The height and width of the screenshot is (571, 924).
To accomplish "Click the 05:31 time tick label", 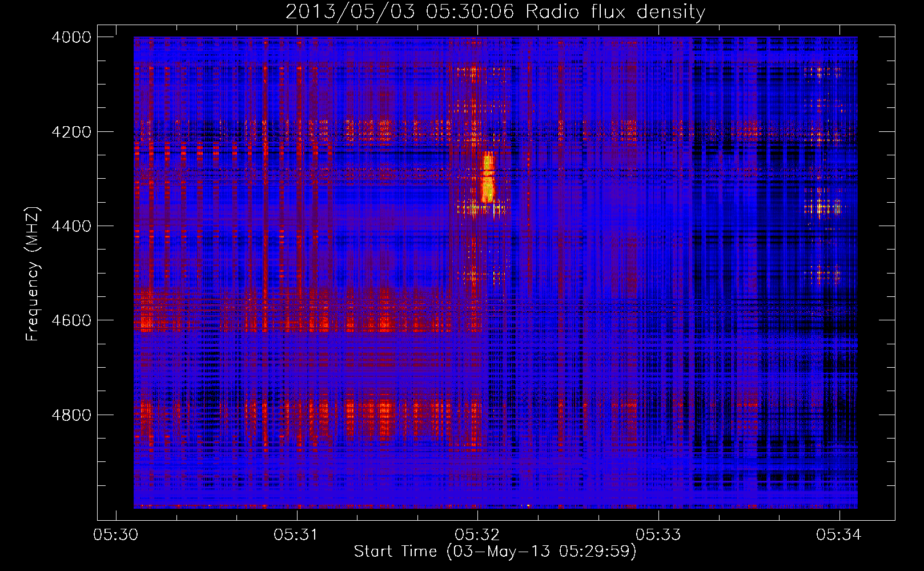I will point(296,534).
